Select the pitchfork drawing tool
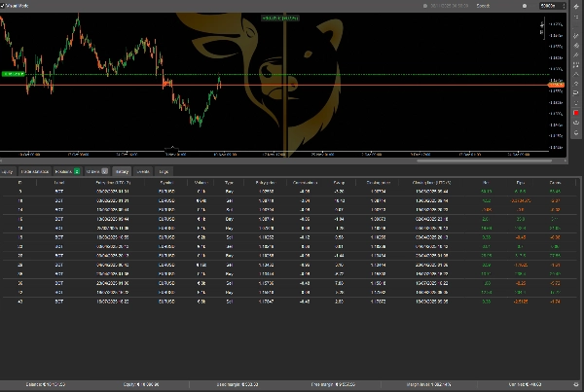 click(x=576, y=55)
